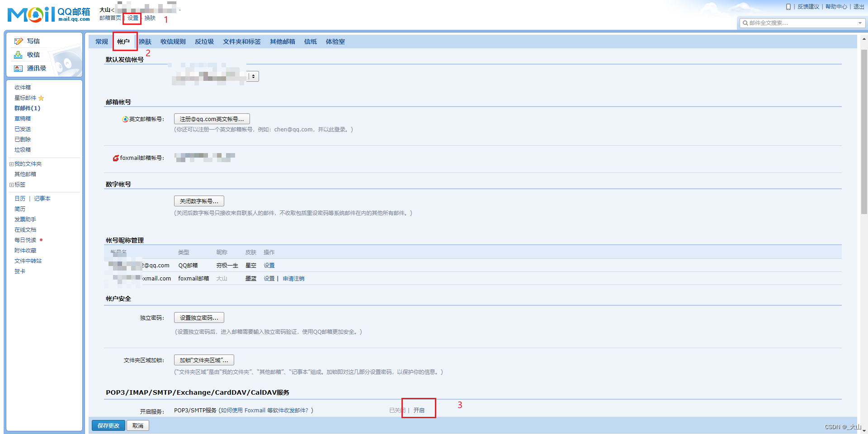Click the QQ icon beside 英文邮箱帐号
The image size is (868, 434).
125,119
